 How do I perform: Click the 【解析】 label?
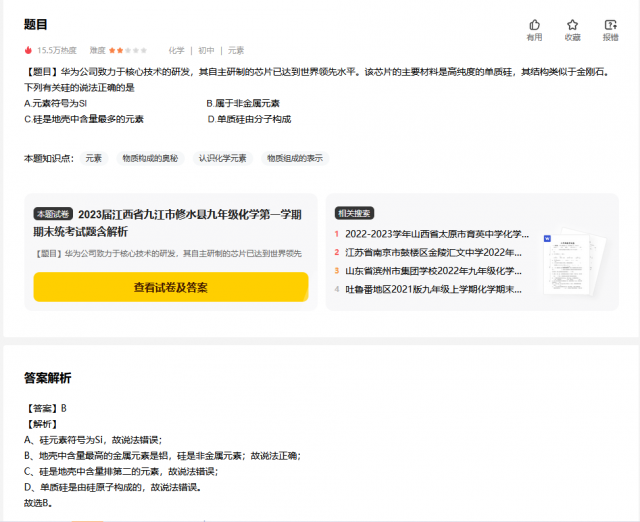click(x=41, y=424)
